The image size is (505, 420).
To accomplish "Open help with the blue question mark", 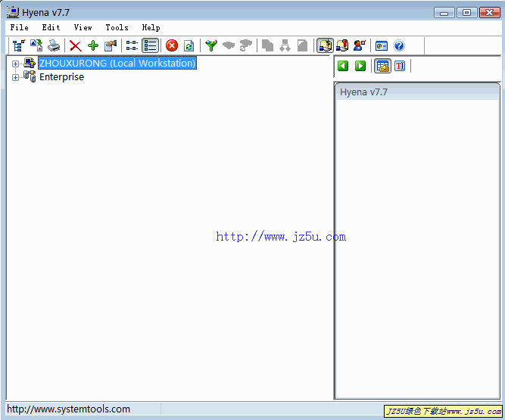I will point(399,45).
